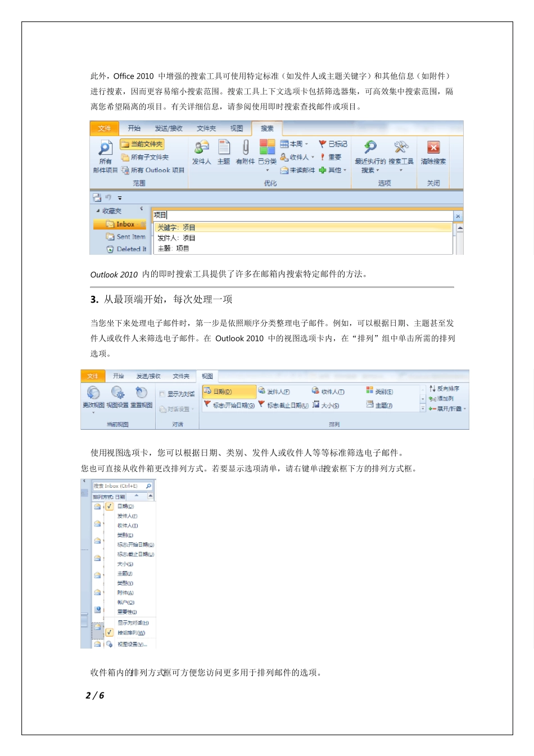This screenshot has height=756, width=534.
Task: Open the 已分类 dropdown in search ribbon
Action: [268, 170]
